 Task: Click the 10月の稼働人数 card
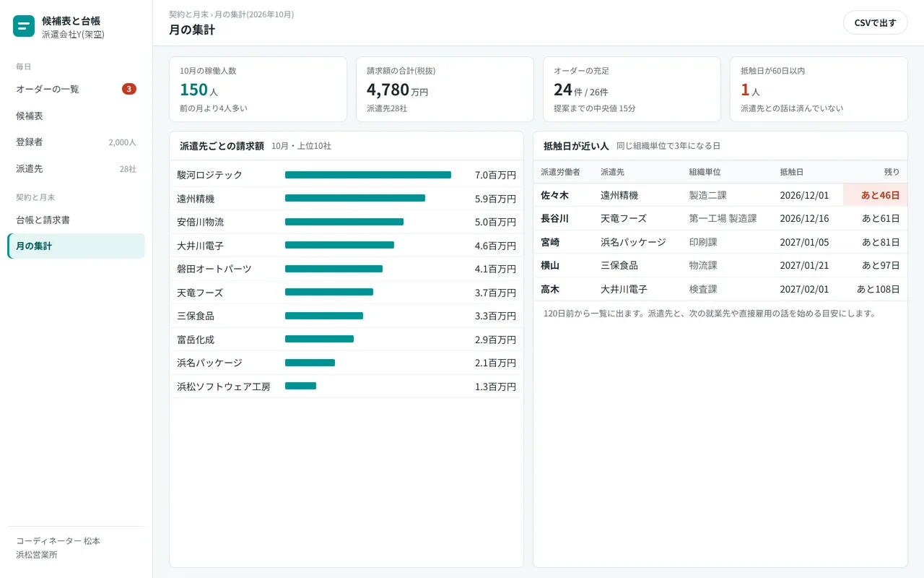tap(258, 89)
